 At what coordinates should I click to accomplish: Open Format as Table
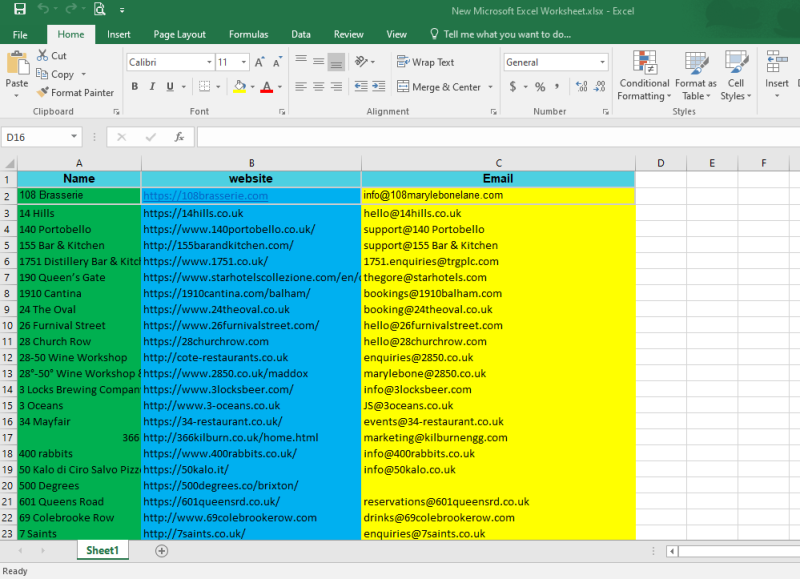(695, 75)
